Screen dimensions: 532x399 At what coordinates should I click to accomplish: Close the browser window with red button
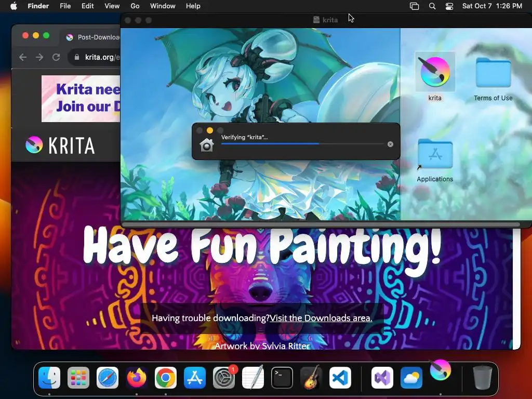[x=25, y=35]
